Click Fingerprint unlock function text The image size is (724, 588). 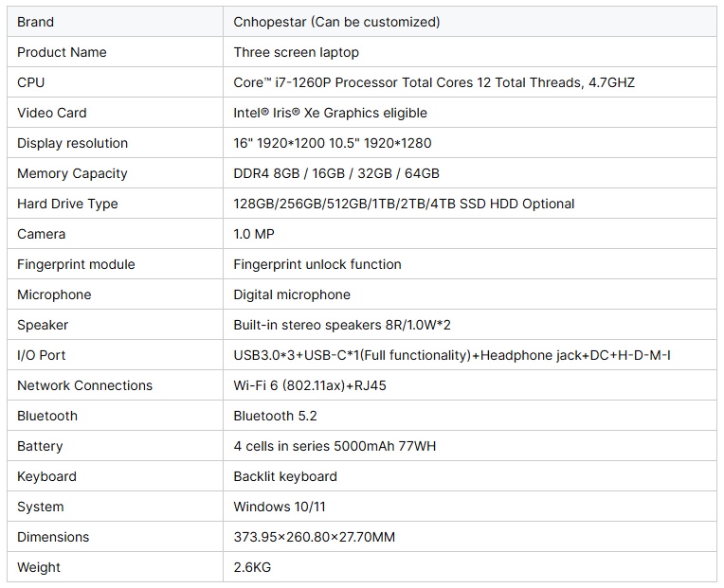click(317, 264)
